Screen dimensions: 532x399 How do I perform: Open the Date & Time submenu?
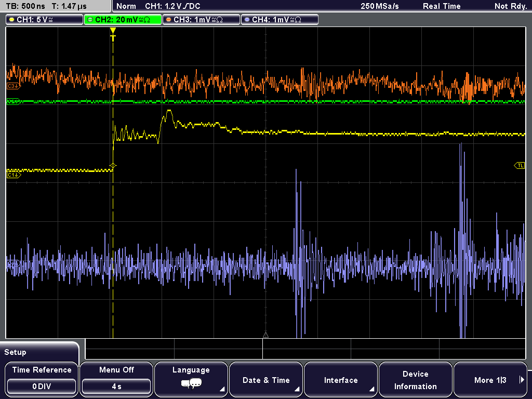point(266,379)
